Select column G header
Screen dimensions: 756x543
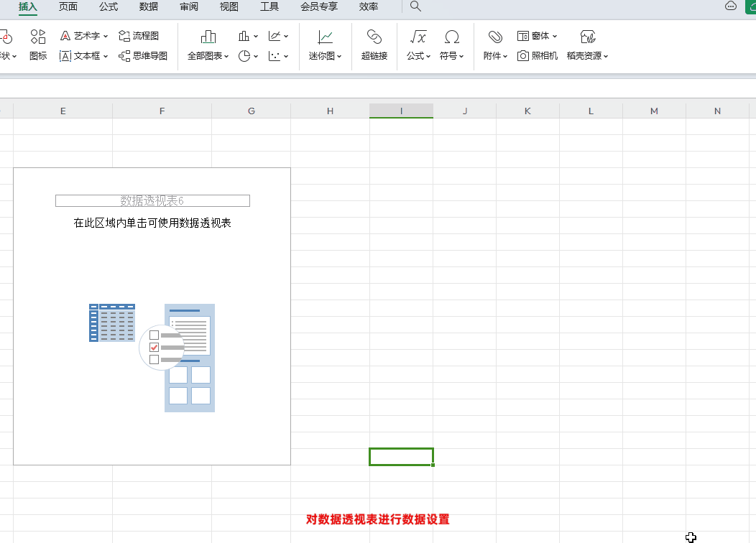[x=252, y=111]
